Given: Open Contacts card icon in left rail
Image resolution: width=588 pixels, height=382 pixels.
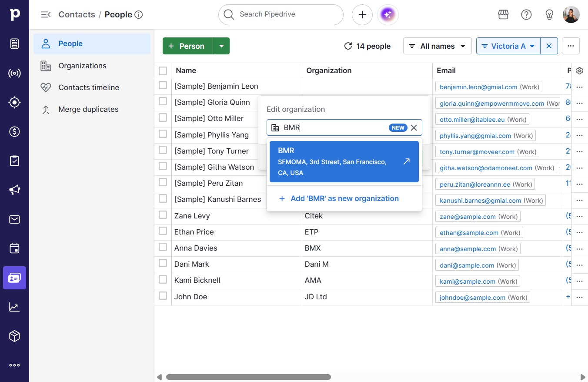Looking at the screenshot, I should pos(14,278).
